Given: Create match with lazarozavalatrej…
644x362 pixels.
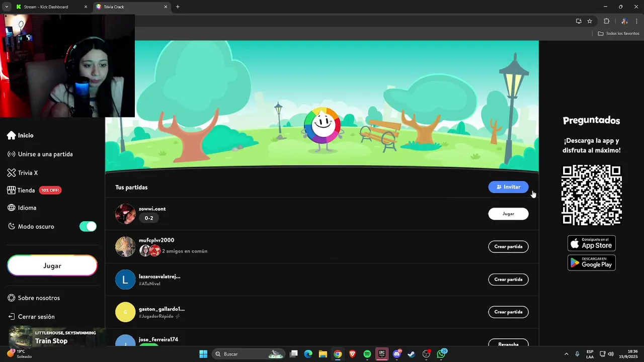Looking at the screenshot, I should tap(508, 280).
